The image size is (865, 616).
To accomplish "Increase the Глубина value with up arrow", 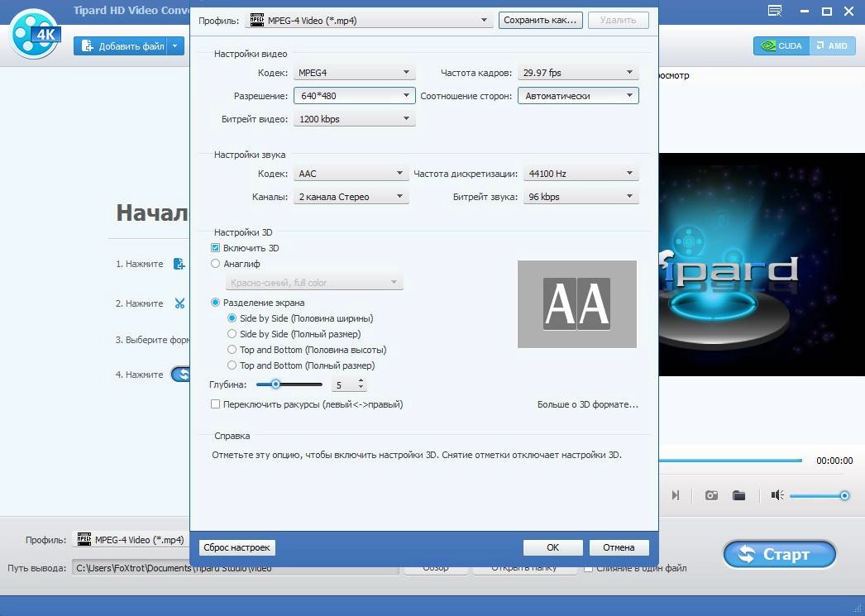I will tap(361, 380).
